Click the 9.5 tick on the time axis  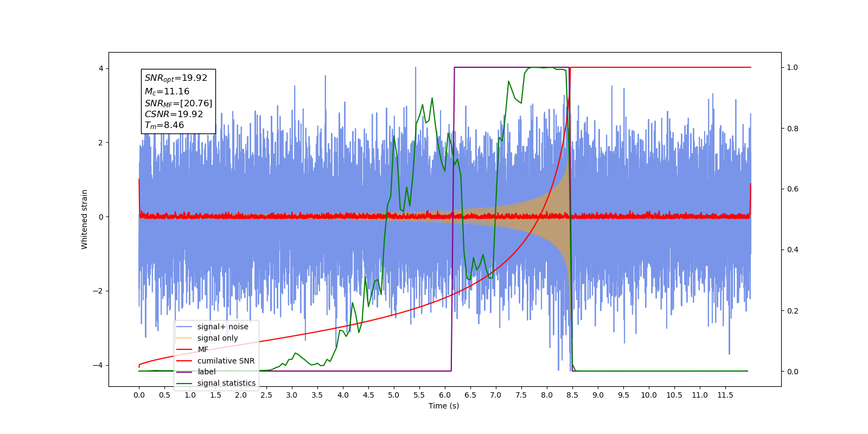[623, 395]
